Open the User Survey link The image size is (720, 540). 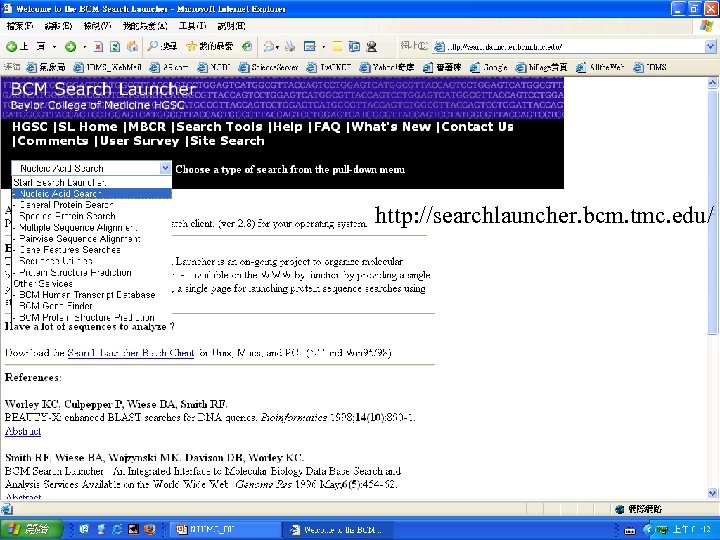140,141
